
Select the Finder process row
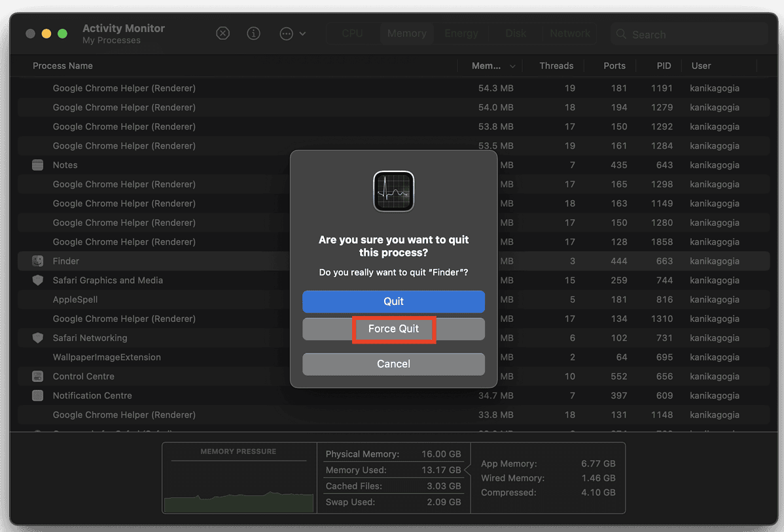pyautogui.click(x=393, y=261)
